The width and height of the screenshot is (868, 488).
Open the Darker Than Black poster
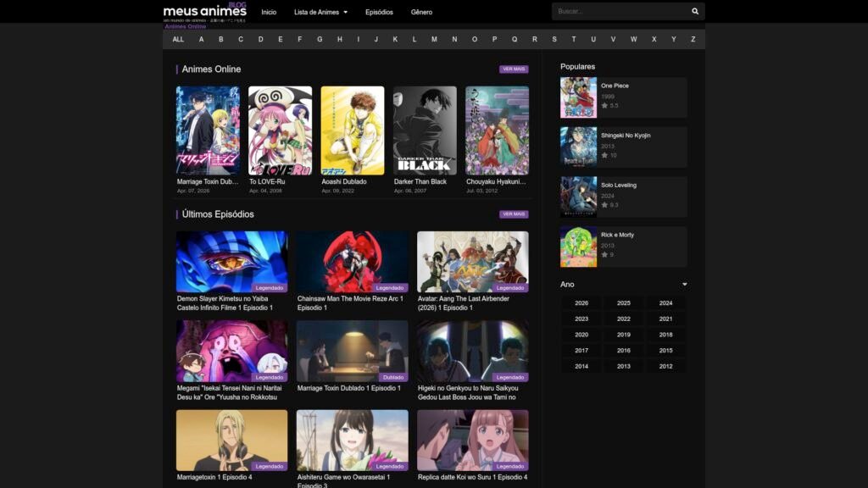click(425, 130)
